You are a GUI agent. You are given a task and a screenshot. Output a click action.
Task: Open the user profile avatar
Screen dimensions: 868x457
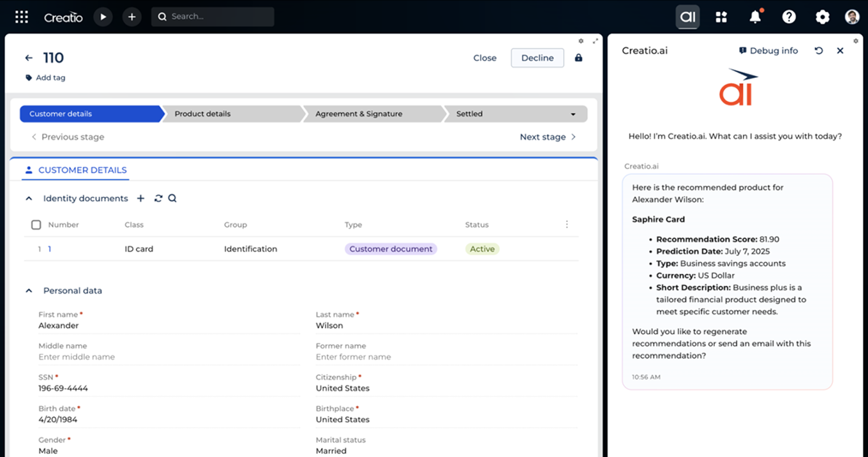[x=852, y=17]
